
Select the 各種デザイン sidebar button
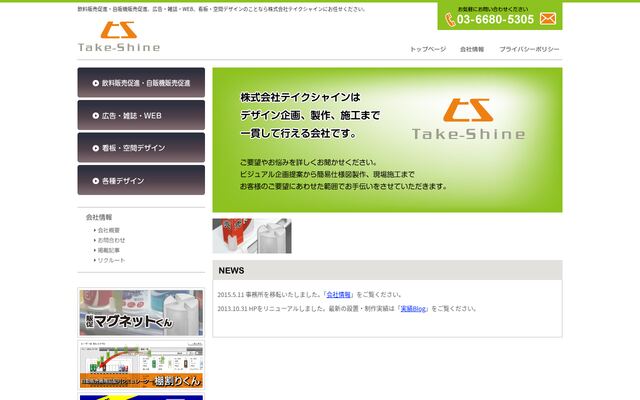click(141, 180)
